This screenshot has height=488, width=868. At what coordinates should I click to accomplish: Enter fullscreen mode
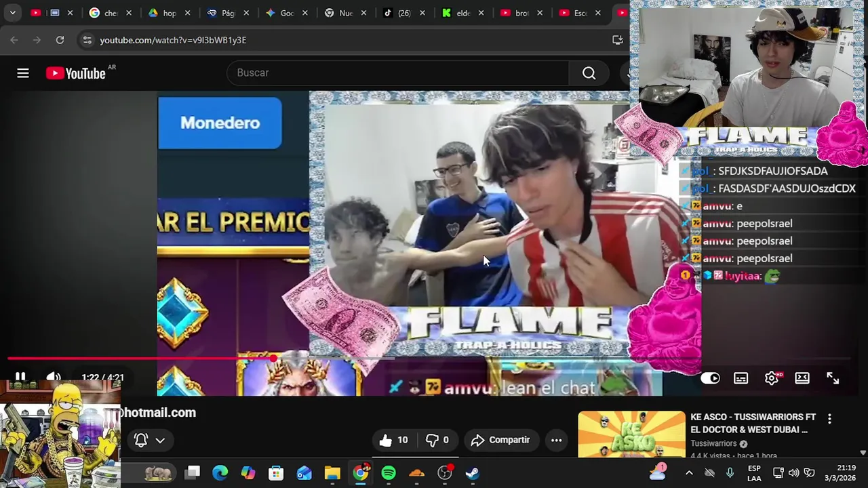(x=833, y=378)
